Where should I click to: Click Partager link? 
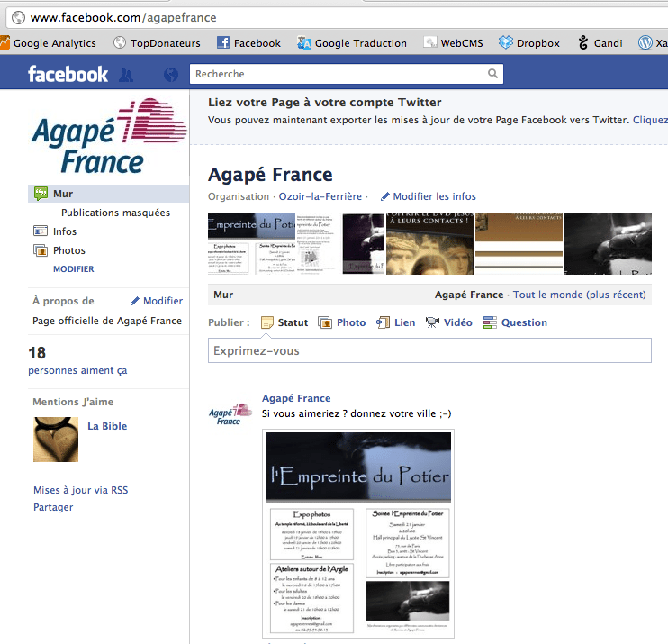click(53, 507)
